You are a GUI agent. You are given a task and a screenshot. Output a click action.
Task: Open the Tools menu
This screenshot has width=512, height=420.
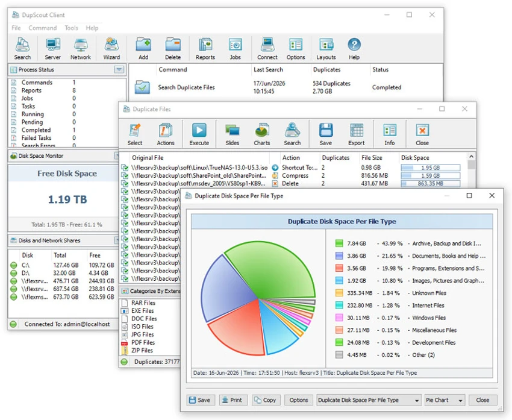tap(71, 28)
